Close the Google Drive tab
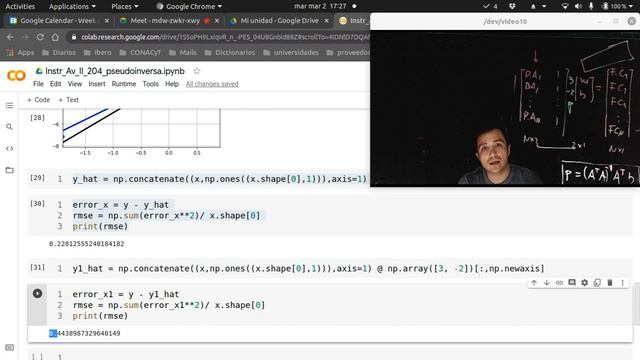The height and width of the screenshot is (360, 640). [326, 20]
